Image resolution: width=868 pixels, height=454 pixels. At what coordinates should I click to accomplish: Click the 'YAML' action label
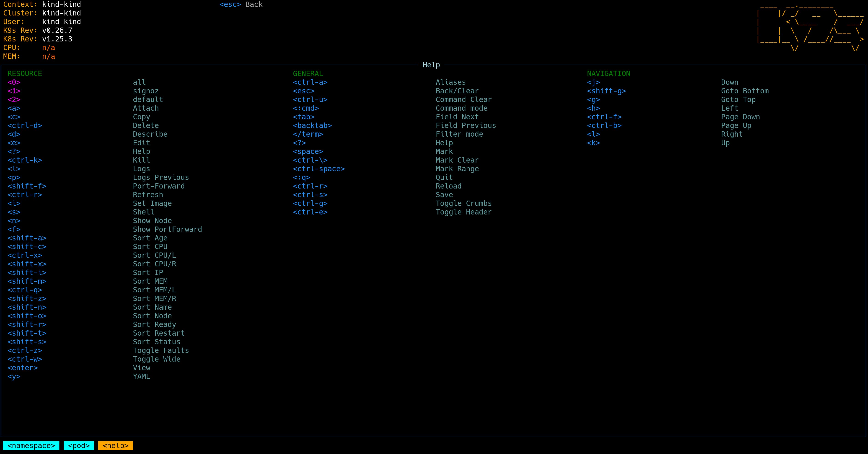(x=142, y=377)
